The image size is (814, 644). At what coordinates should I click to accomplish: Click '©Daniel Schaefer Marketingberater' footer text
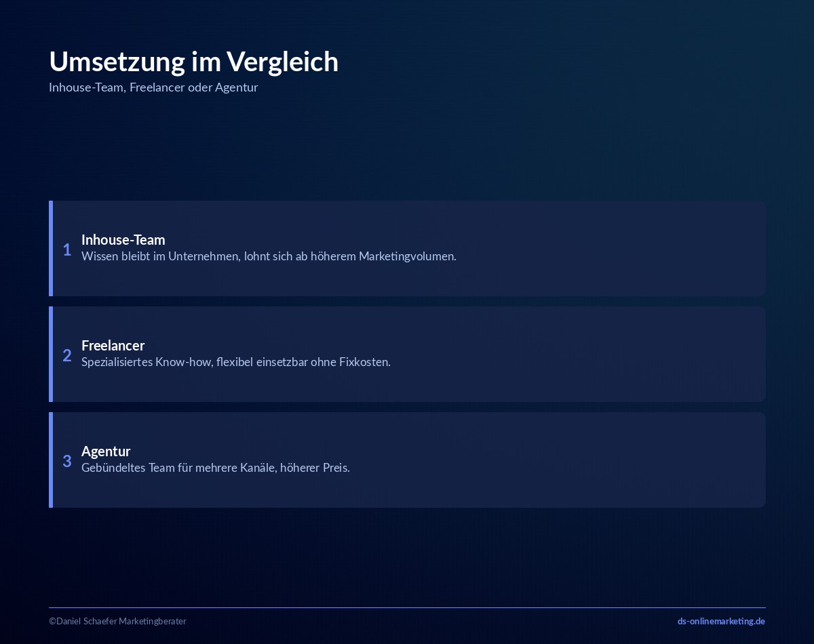(x=117, y=621)
